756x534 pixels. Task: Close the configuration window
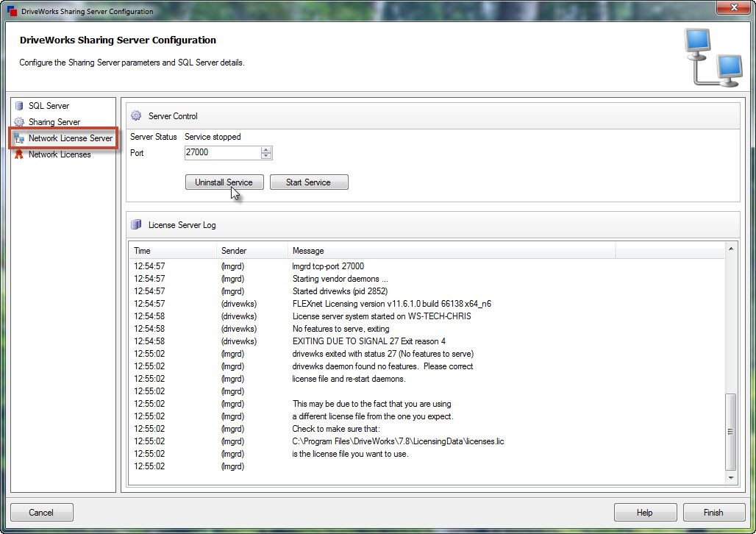pyautogui.click(x=733, y=7)
